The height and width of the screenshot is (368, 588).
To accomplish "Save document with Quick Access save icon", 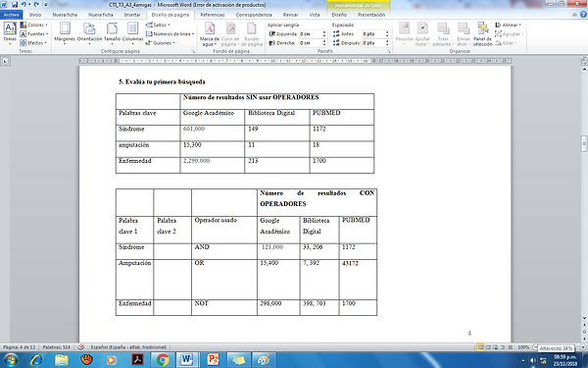I will click(15, 5).
